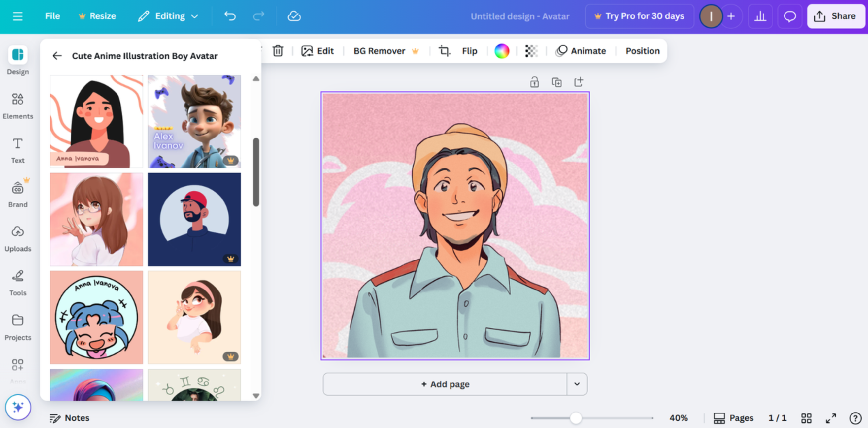Image resolution: width=868 pixels, height=428 pixels.
Task: Open the comments speech bubble
Action: tap(789, 16)
